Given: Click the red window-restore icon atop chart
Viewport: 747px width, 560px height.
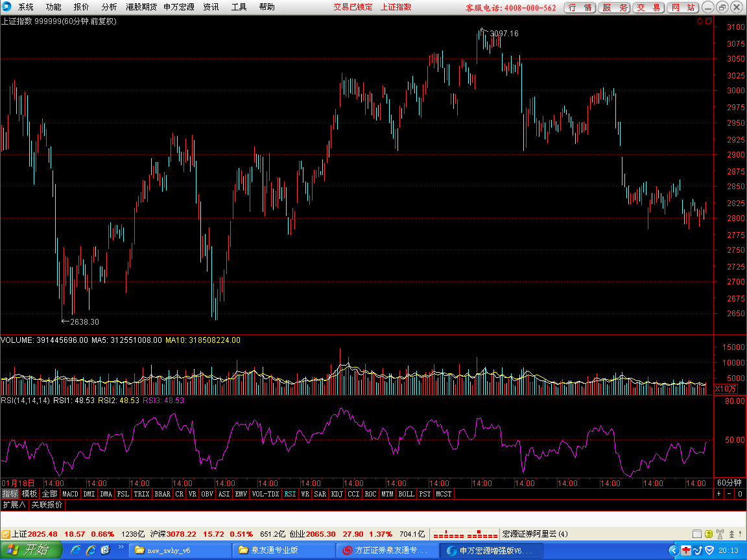Looking at the screenshot, I should click(x=708, y=21).
